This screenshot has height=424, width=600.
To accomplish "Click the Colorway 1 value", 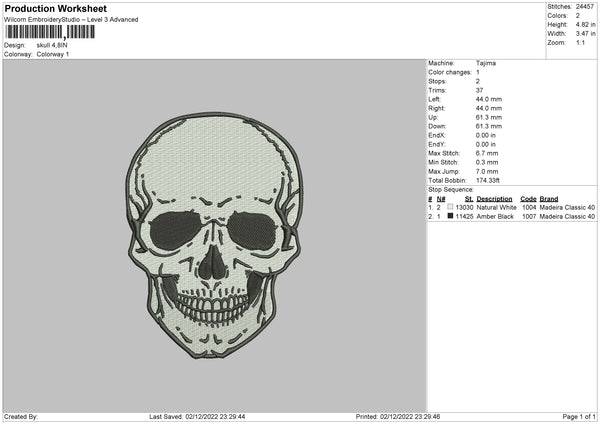I will (x=53, y=54).
